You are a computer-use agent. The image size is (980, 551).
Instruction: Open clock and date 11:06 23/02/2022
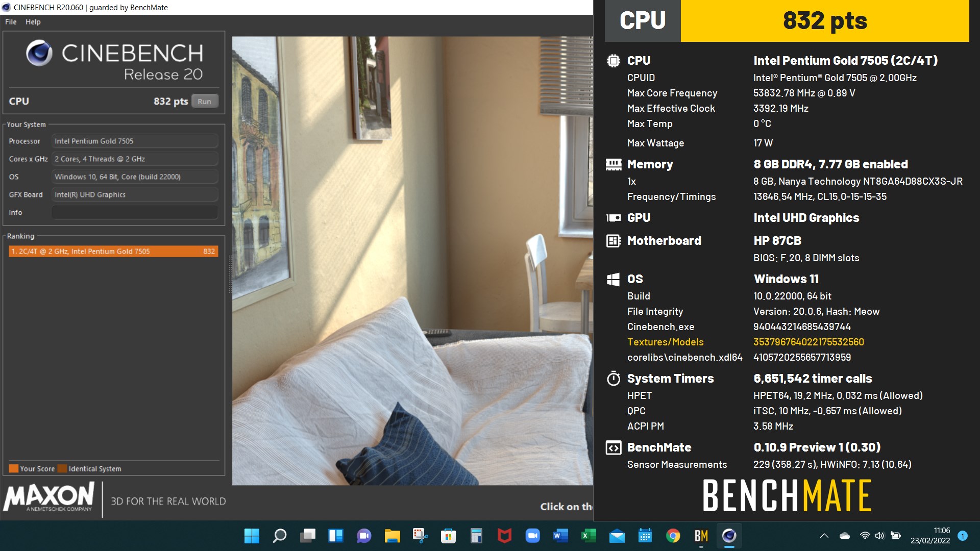pyautogui.click(x=930, y=536)
